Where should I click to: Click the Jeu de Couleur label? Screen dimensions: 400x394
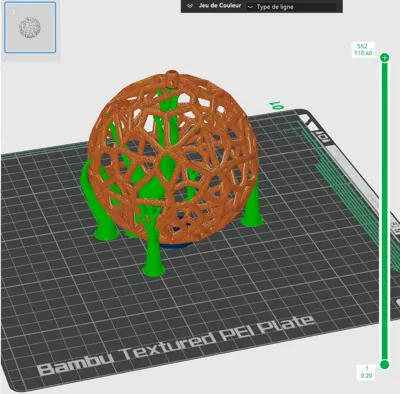coord(220,6)
